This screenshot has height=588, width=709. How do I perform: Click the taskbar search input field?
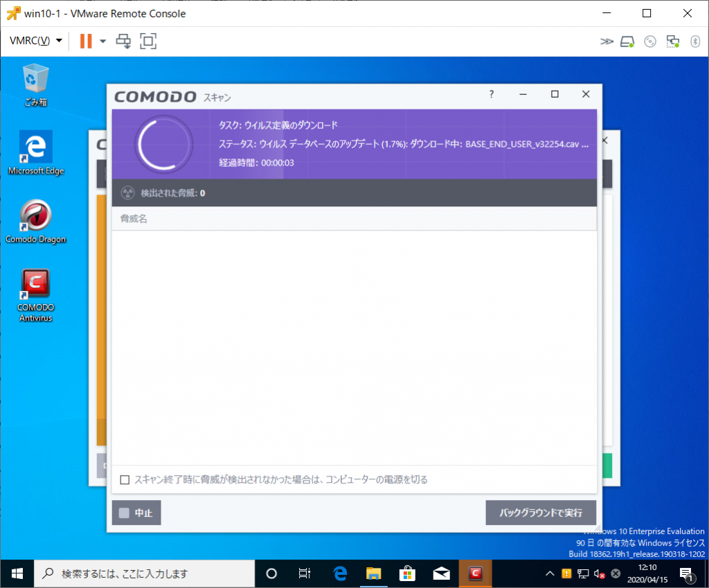pyautogui.click(x=145, y=573)
